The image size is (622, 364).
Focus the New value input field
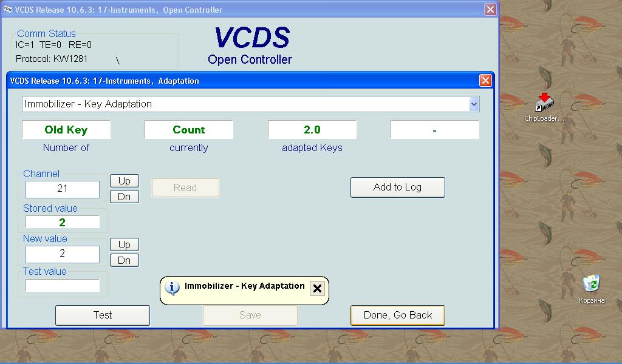(x=63, y=254)
